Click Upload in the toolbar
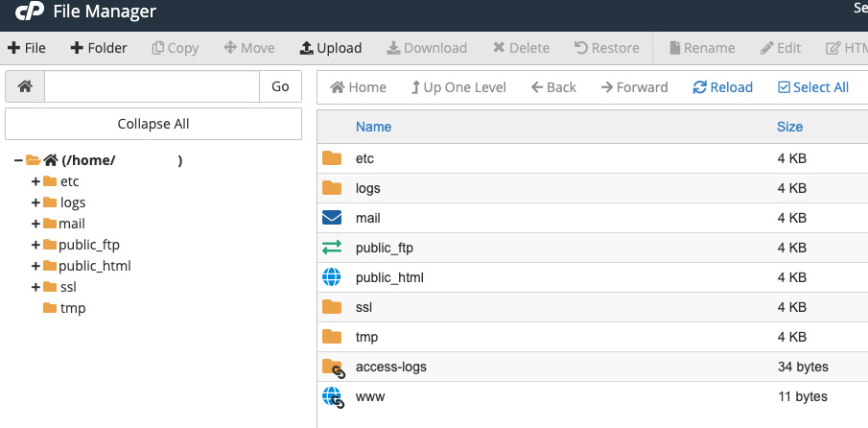The height and width of the screenshot is (428, 868). coord(330,48)
